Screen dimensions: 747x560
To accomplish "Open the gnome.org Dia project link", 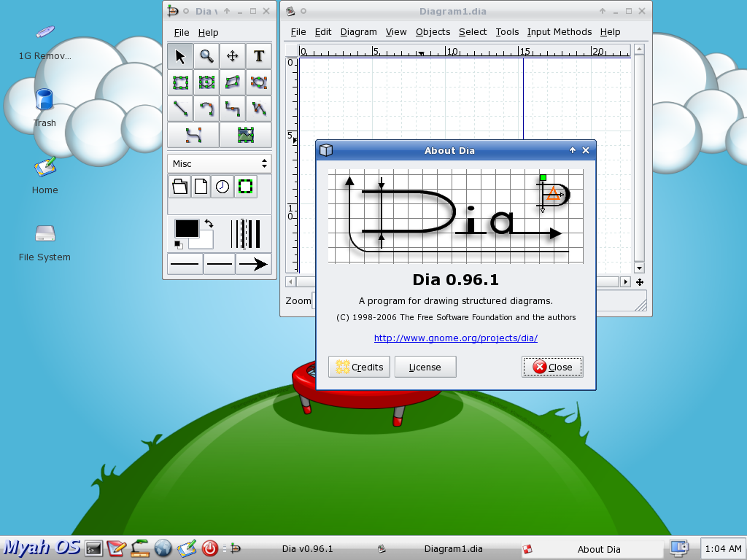I will (455, 338).
